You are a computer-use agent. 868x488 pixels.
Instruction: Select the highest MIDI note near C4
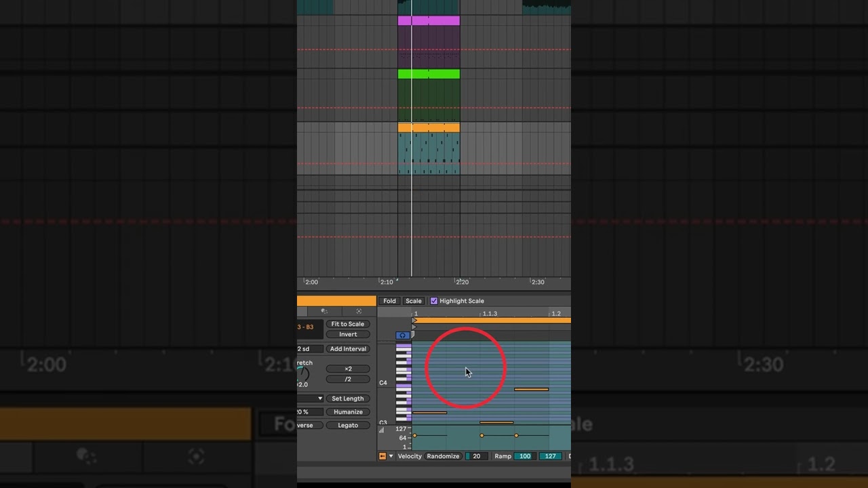pos(531,389)
